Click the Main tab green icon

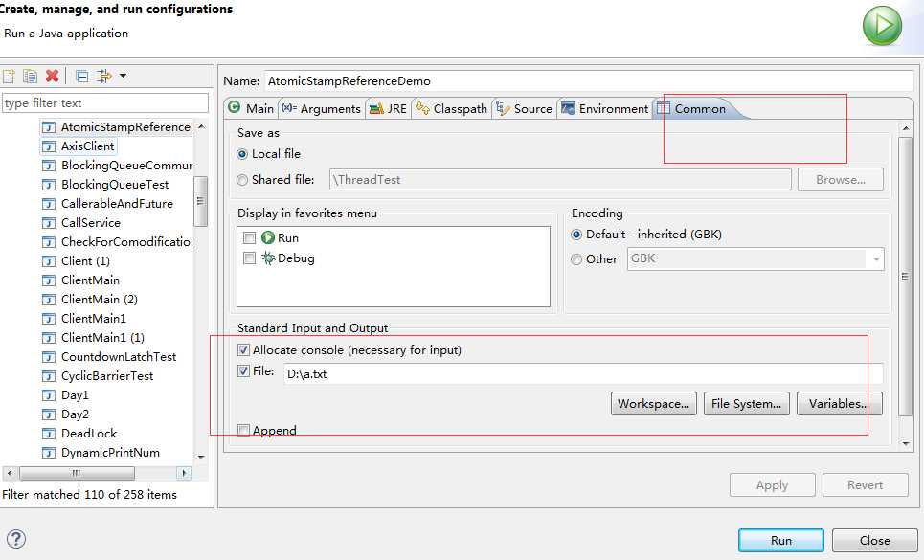coord(235,107)
